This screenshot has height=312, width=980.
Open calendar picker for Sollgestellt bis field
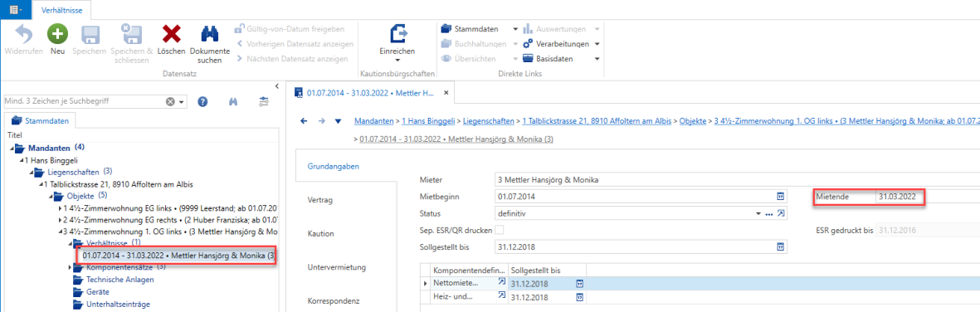click(780, 247)
